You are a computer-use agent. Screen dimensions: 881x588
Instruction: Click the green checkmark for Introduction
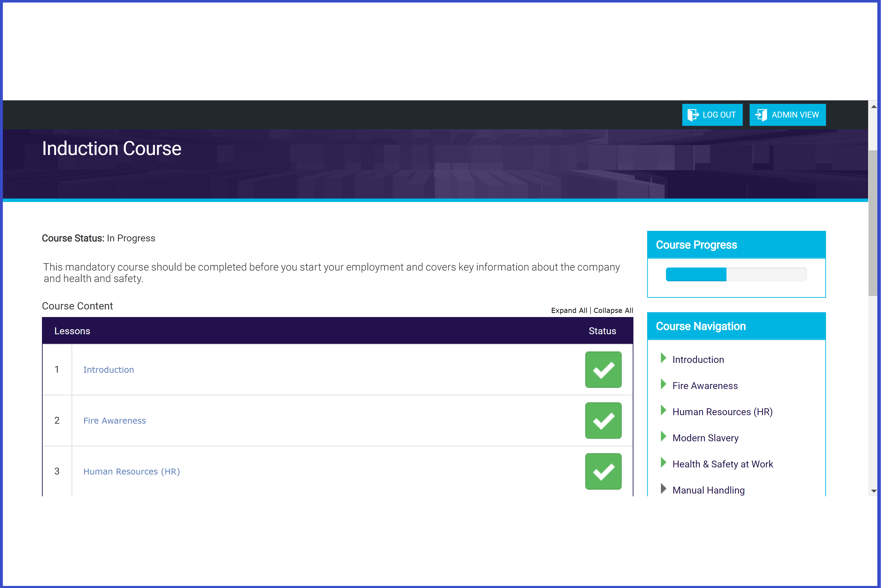(603, 370)
